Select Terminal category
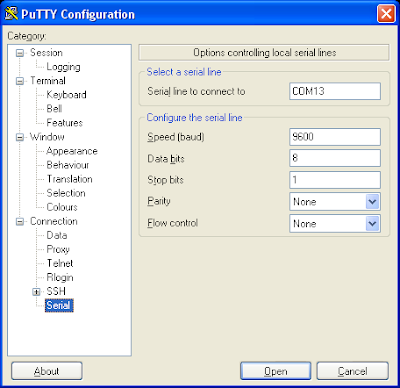The width and height of the screenshot is (400, 388). [x=48, y=81]
